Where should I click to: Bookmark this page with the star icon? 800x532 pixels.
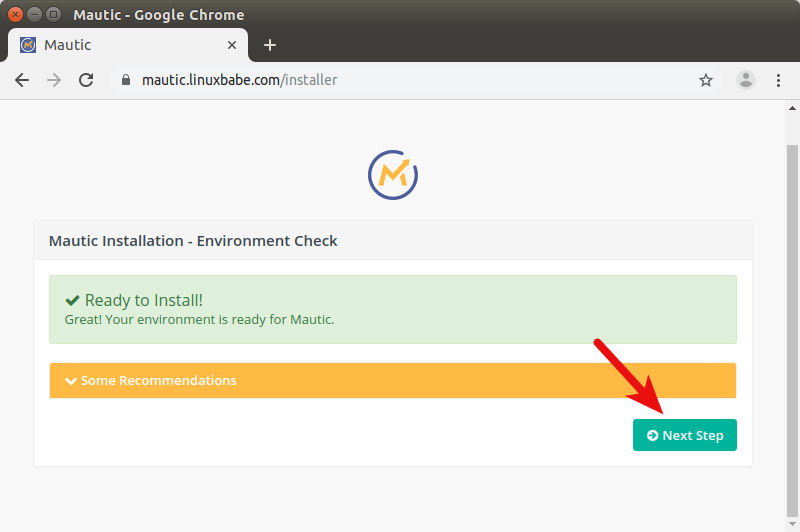pos(706,80)
